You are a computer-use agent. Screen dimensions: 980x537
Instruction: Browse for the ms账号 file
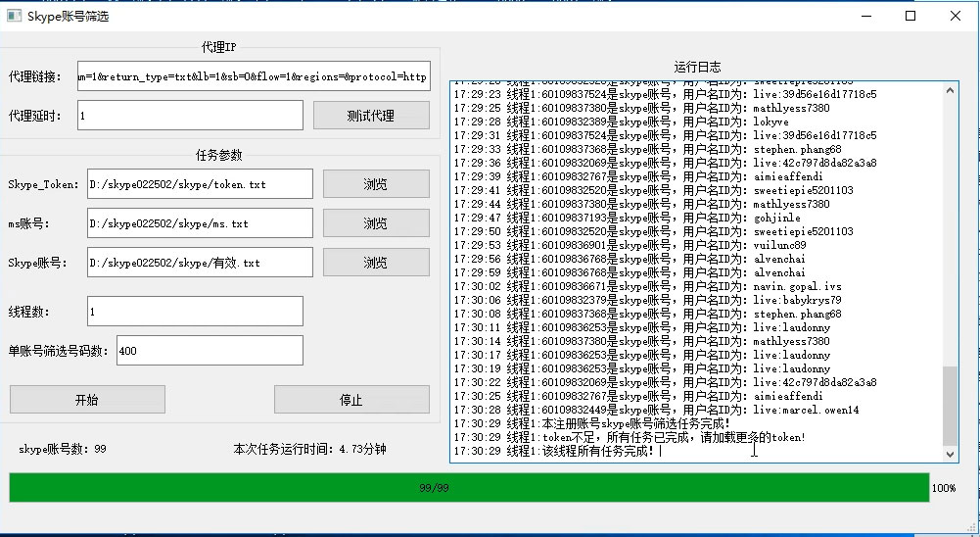pyautogui.click(x=376, y=223)
